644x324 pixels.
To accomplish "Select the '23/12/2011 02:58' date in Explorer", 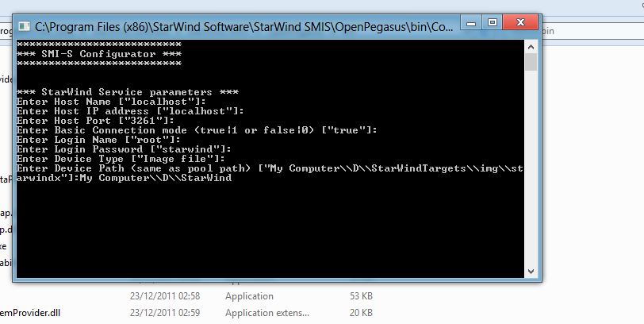I will tap(165, 296).
